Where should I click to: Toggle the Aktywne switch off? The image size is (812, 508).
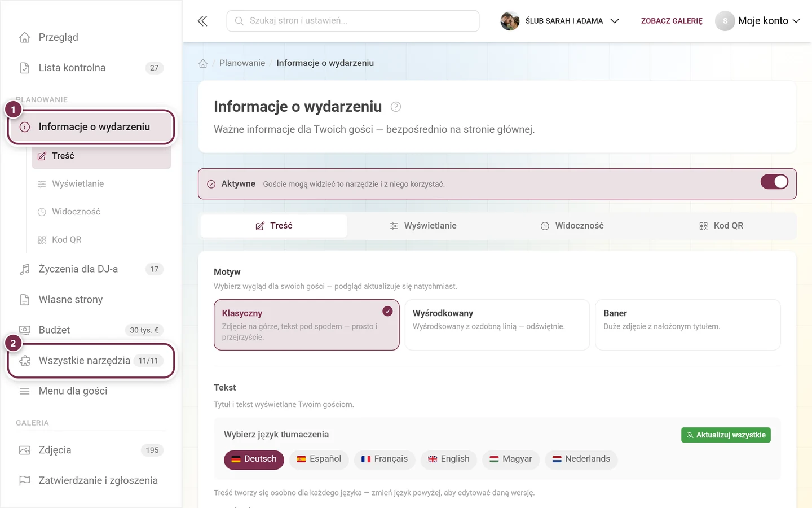click(x=774, y=182)
